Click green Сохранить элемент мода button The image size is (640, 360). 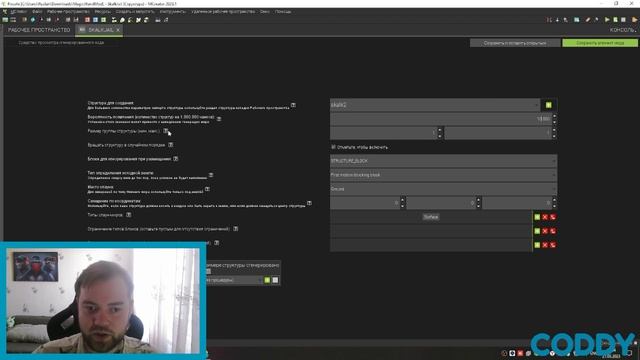(600, 43)
